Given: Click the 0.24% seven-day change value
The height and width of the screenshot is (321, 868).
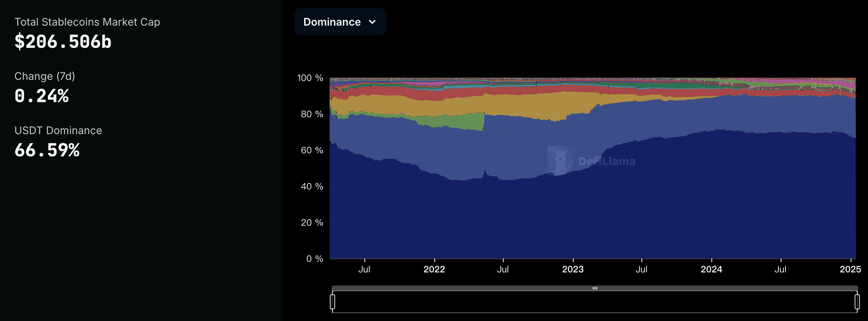Looking at the screenshot, I should (41, 96).
